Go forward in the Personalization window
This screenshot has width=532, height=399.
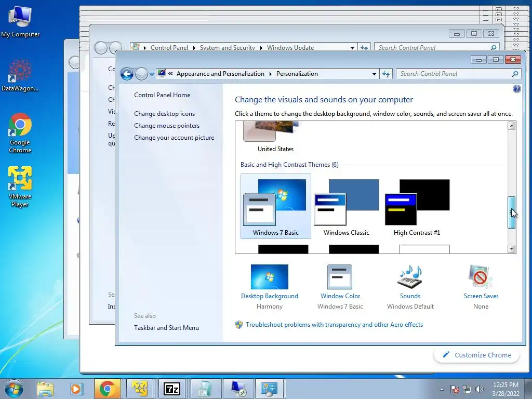141,74
